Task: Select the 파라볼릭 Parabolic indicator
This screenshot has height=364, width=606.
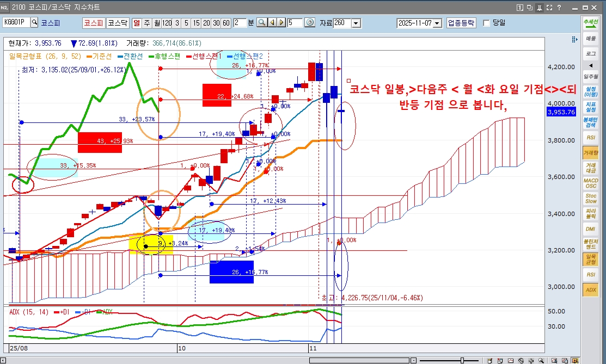Action: pyautogui.click(x=590, y=214)
